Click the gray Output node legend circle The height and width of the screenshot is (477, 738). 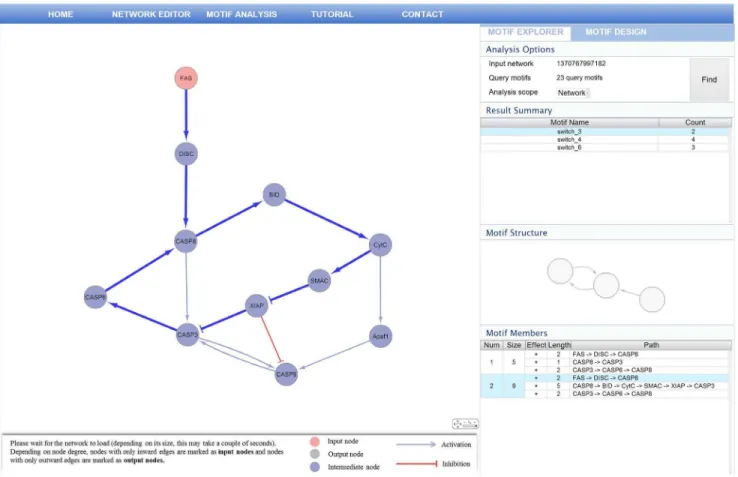tap(314, 454)
